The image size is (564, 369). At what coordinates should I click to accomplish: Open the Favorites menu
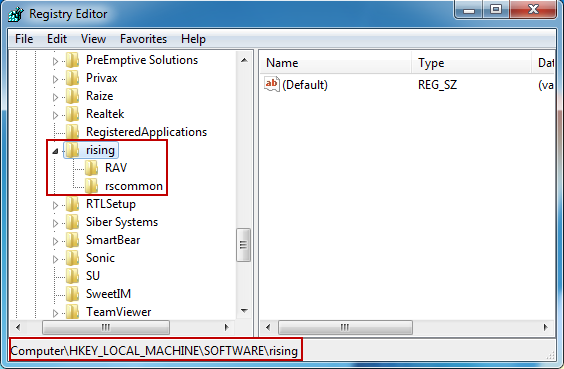click(144, 39)
